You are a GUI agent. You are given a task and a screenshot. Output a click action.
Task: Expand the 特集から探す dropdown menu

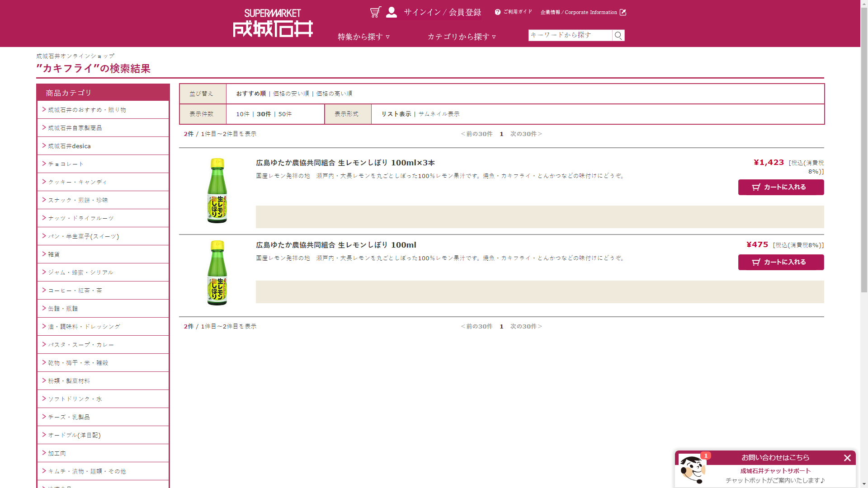363,37
